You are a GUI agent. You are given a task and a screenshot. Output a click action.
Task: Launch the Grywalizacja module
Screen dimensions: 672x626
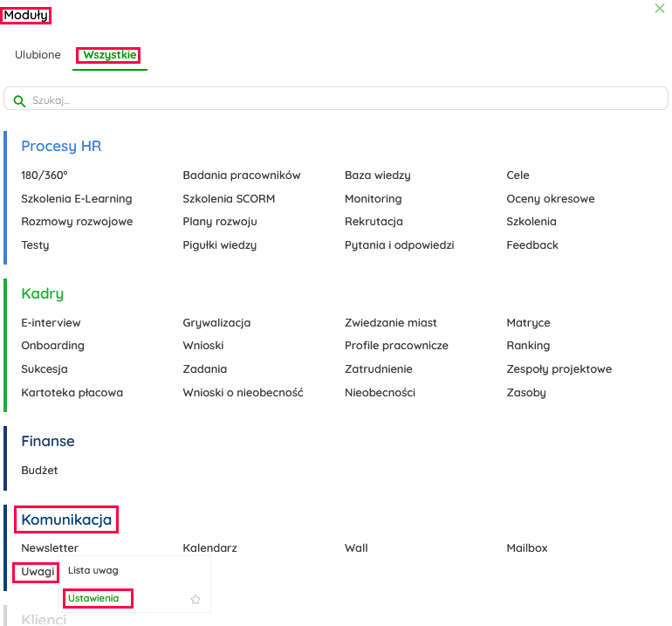coord(216,323)
